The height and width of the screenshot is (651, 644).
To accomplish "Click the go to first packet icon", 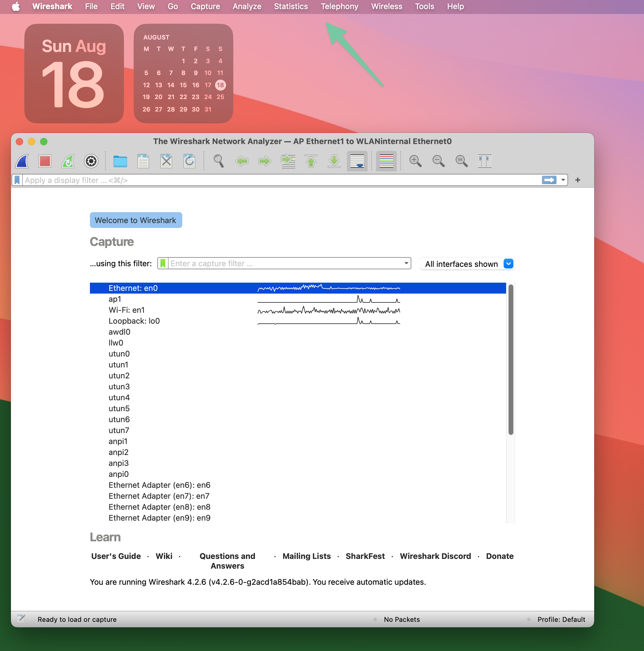I will pyautogui.click(x=310, y=161).
